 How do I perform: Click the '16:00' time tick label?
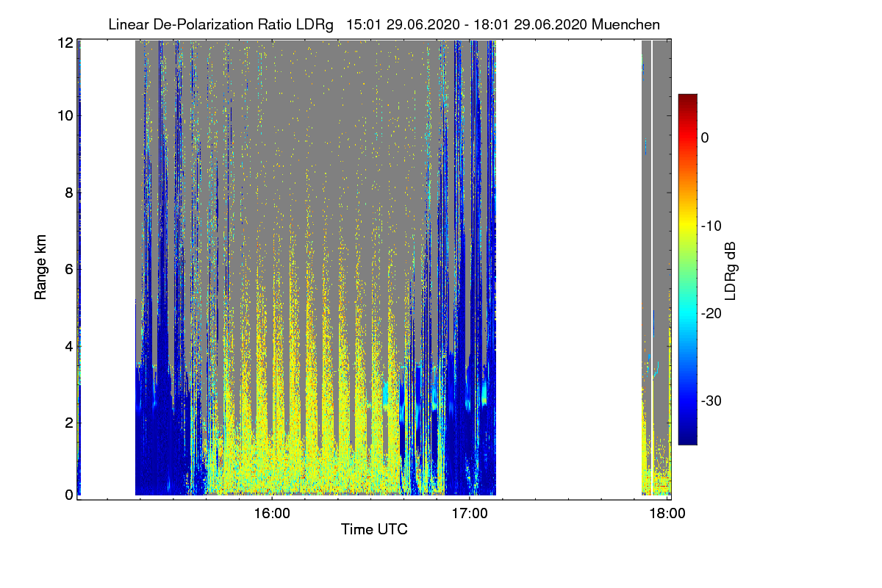[272, 512]
